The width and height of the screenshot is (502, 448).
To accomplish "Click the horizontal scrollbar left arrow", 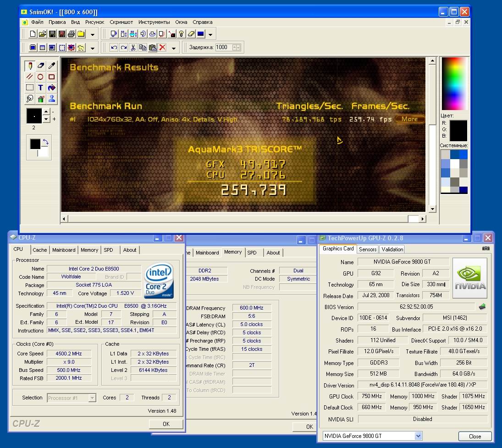I will click(64, 219).
